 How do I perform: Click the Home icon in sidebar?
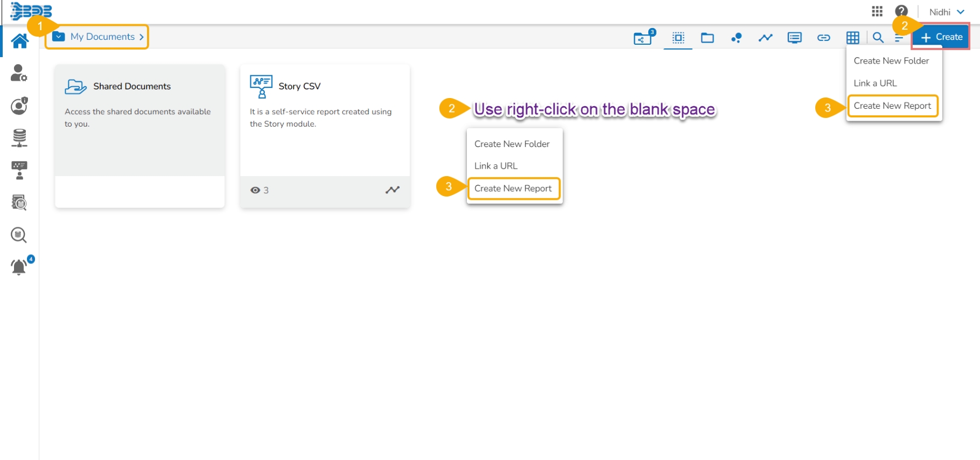20,41
